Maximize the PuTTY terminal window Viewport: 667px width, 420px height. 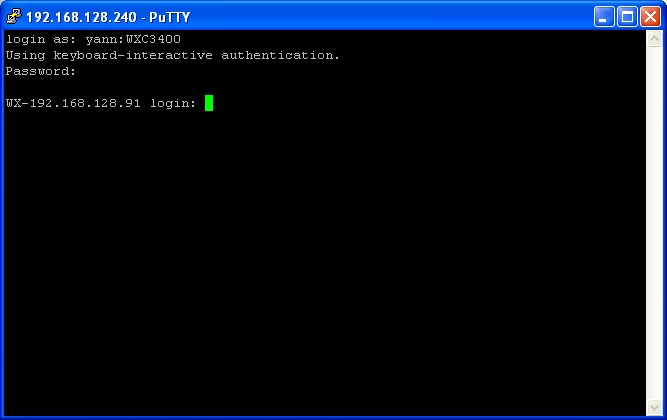coord(627,17)
